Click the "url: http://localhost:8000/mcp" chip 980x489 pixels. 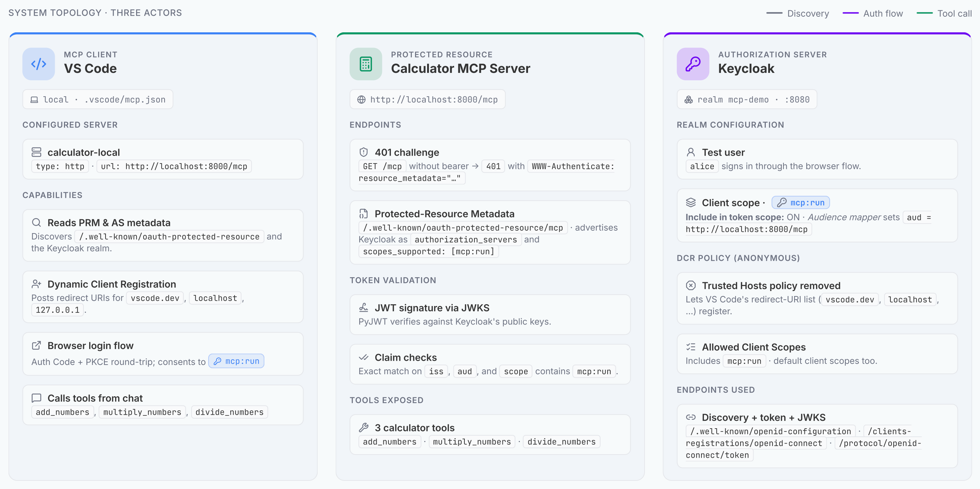174,166
